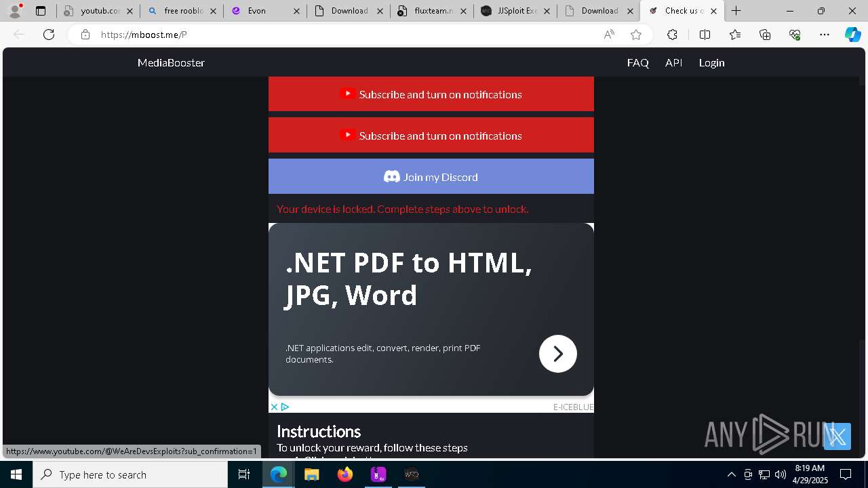The image size is (868, 488).
Task: Open the .NET PDF to HTML ad headline
Action: click(x=408, y=279)
